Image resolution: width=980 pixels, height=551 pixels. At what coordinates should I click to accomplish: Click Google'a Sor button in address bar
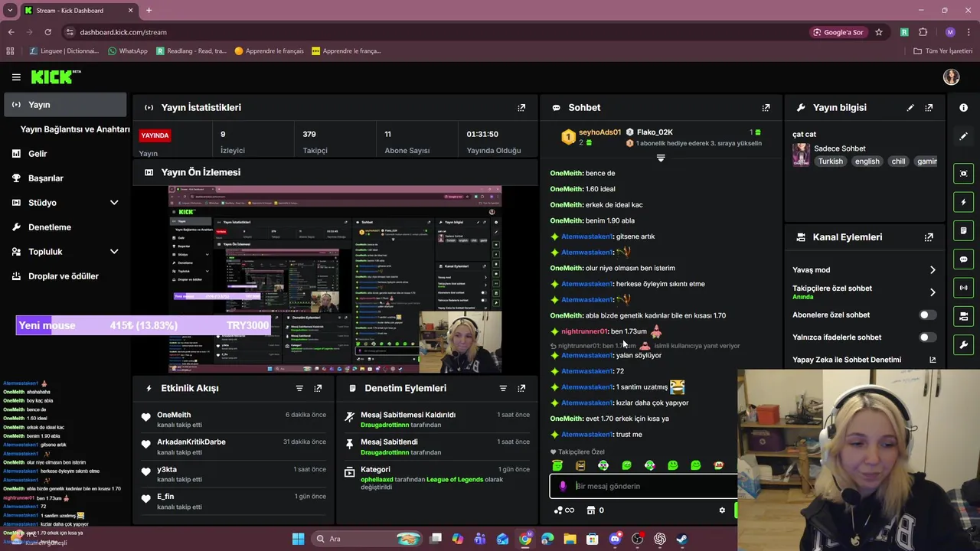[838, 32]
